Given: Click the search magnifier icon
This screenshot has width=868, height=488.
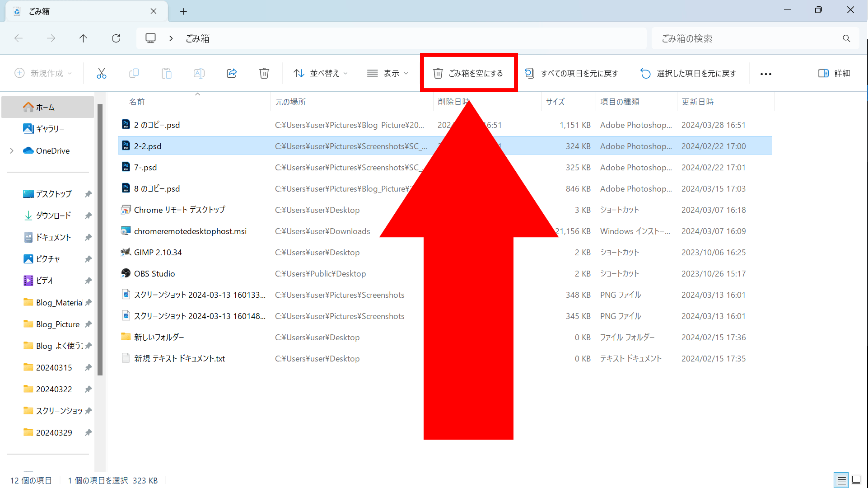Looking at the screenshot, I should tap(846, 38).
